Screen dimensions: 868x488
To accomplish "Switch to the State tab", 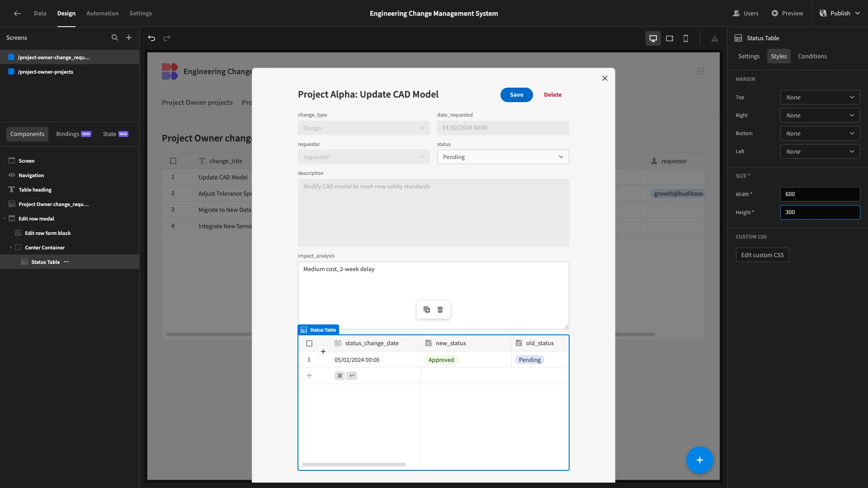I will pos(115,134).
